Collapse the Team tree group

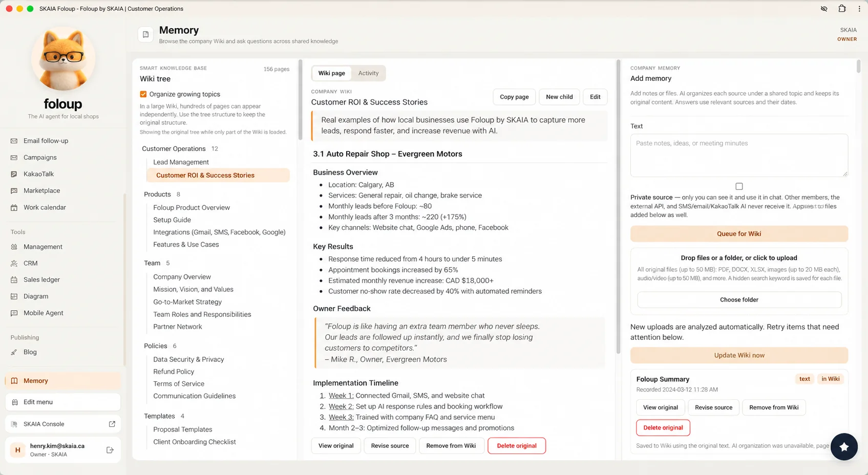click(x=152, y=263)
